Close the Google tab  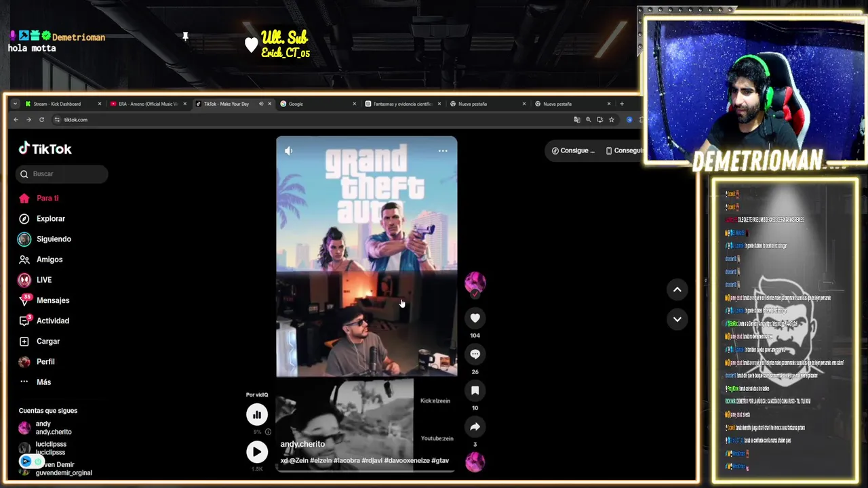(x=354, y=104)
